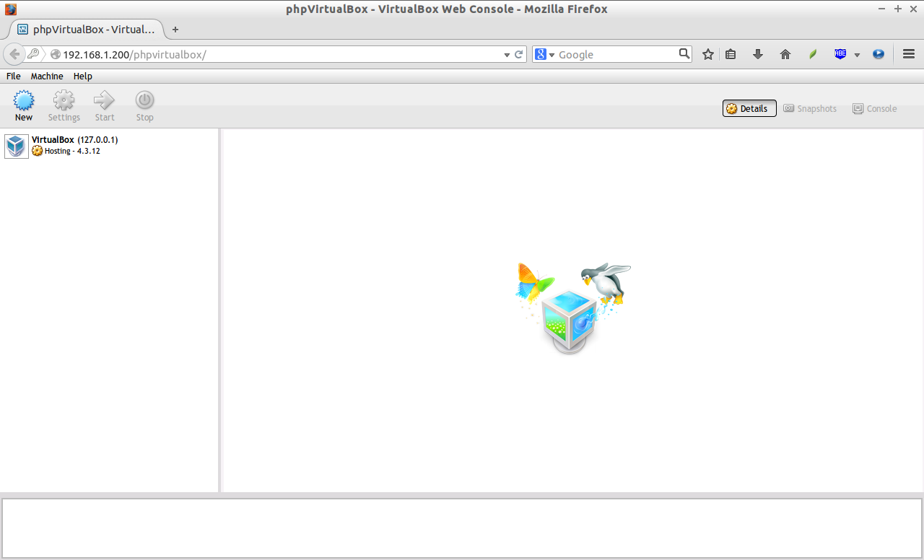Click the blue globe extension icon

click(879, 54)
